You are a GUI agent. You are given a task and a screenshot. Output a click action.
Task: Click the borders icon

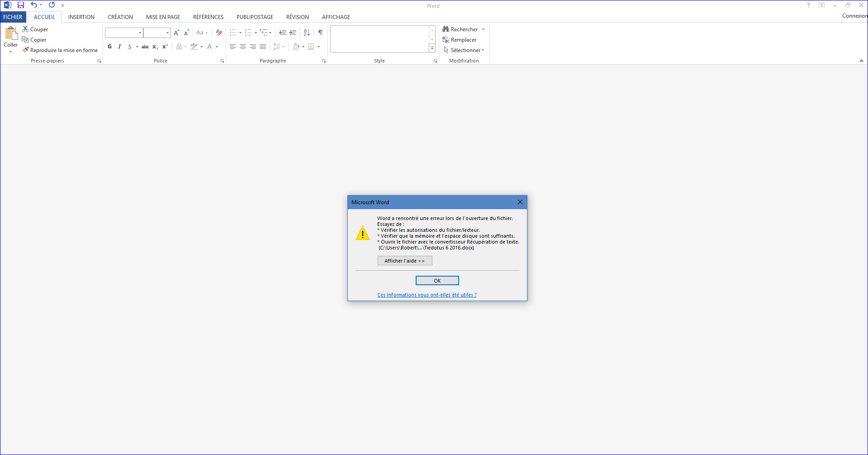311,47
